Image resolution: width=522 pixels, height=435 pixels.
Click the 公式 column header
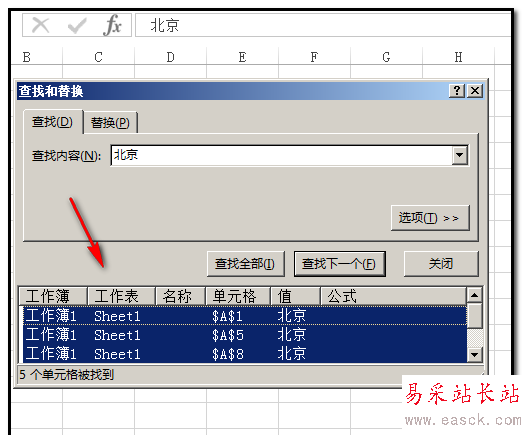[393, 296]
